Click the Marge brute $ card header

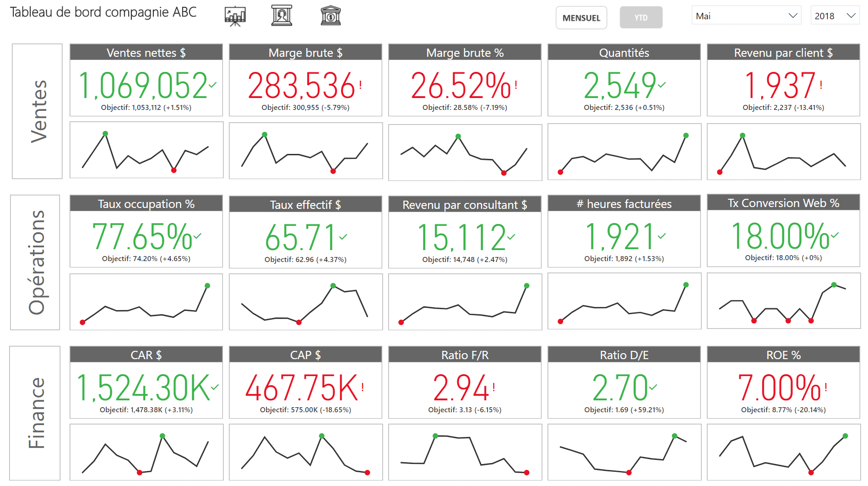pyautogui.click(x=306, y=52)
